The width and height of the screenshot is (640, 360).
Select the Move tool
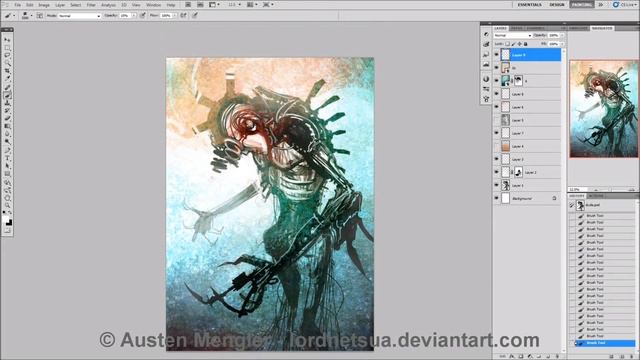(7, 40)
